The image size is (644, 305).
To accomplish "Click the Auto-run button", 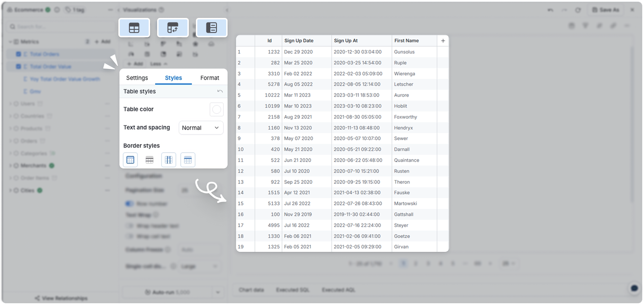I will pyautogui.click(x=167, y=292).
